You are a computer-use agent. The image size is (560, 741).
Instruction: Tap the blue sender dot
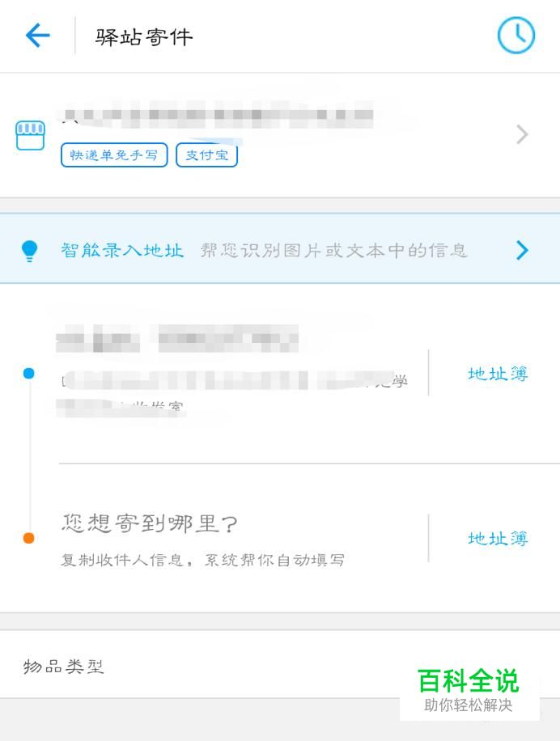(x=29, y=374)
